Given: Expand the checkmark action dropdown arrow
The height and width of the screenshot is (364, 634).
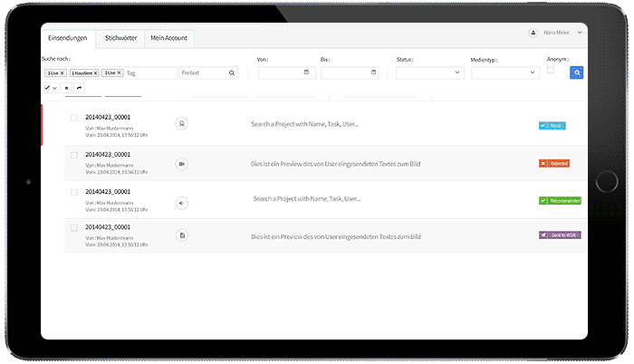Looking at the screenshot, I should pyautogui.click(x=55, y=88).
